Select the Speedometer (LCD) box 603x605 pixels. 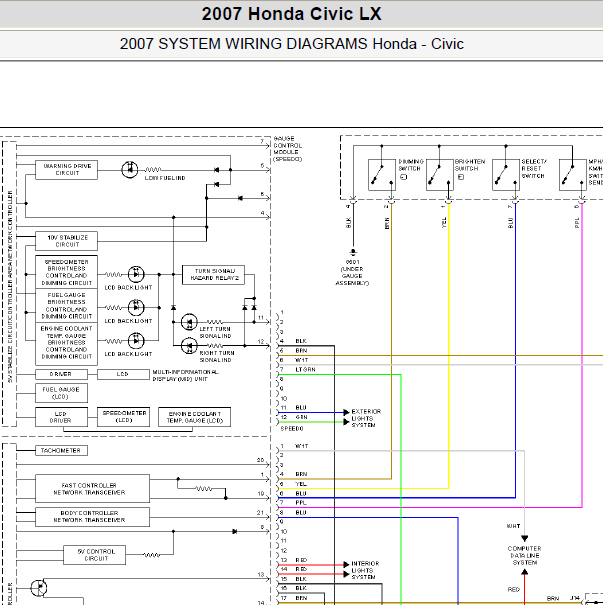point(123,417)
